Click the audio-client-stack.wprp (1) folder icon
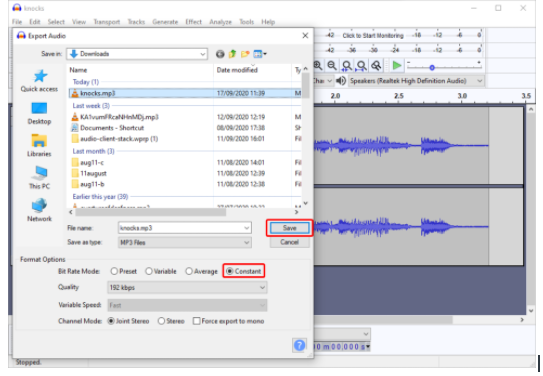Screen dimensions: 543x376 [75, 139]
